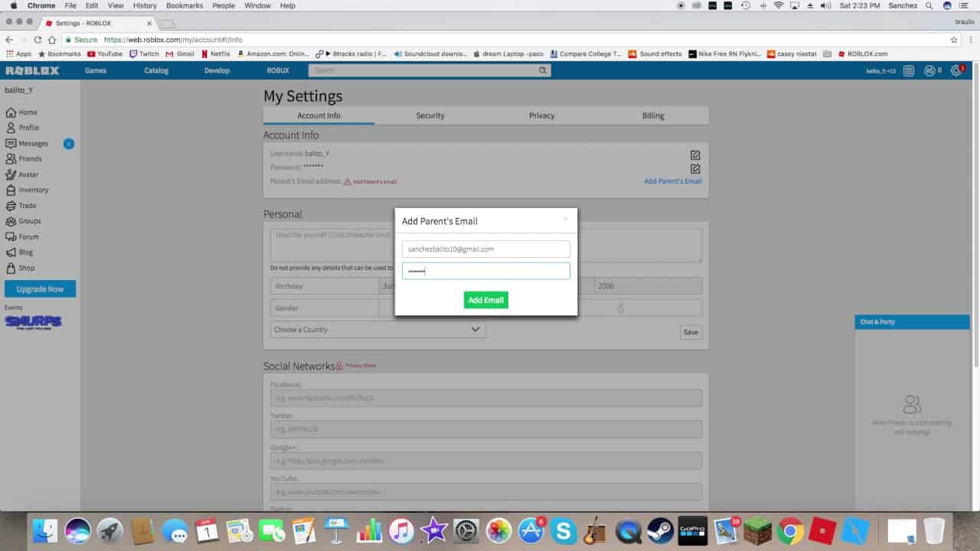
Task: Click the Add Email button in dialog
Action: click(x=485, y=300)
